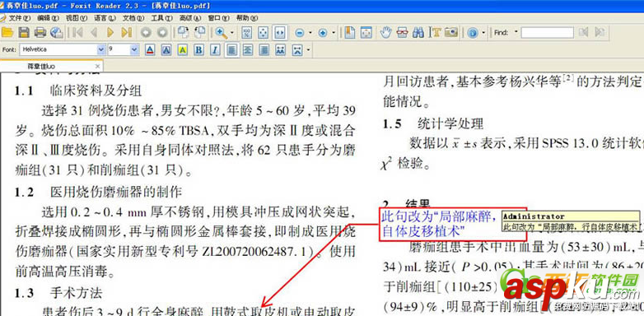Toggle right text alignment
The height and width of the screenshot is (316, 644).
(264, 50)
